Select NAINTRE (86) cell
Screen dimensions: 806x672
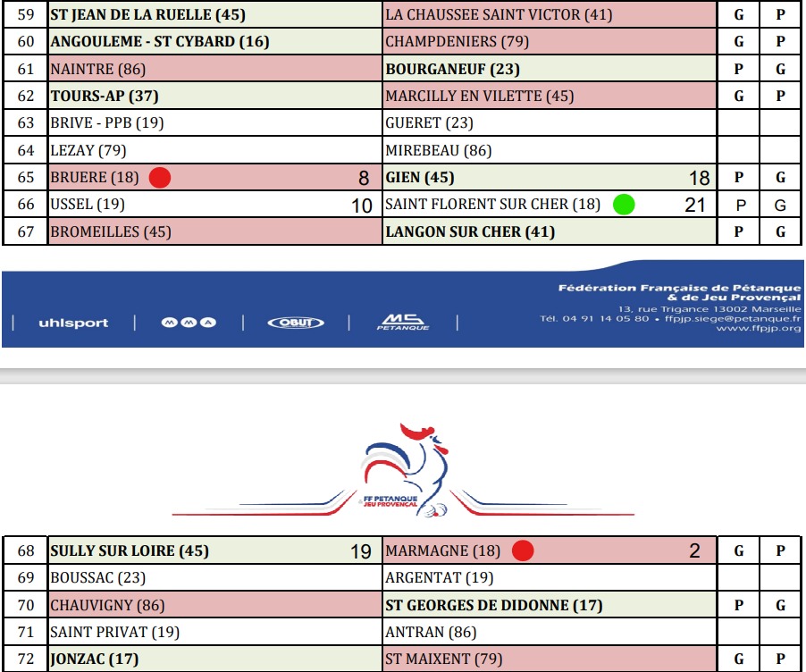point(214,69)
